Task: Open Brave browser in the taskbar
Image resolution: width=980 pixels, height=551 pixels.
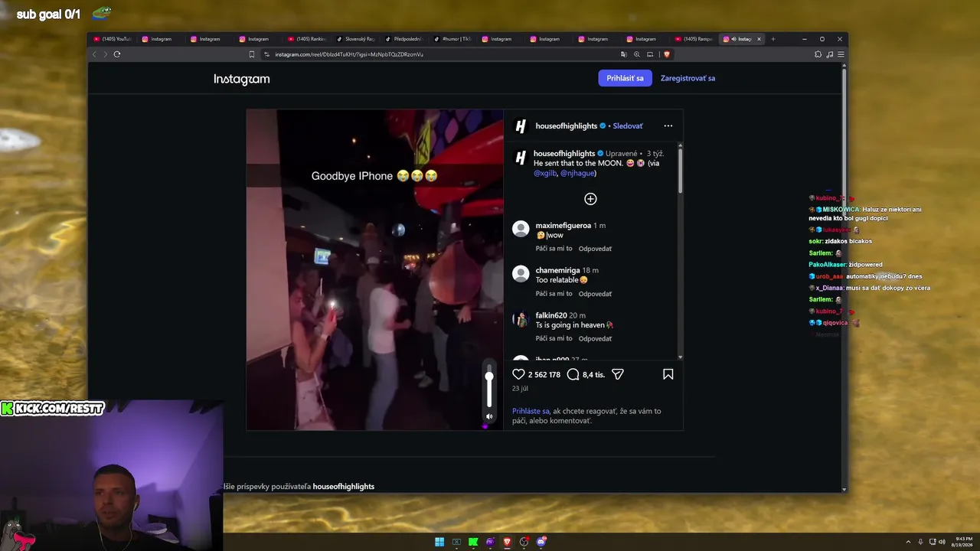Action: click(x=507, y=542)
